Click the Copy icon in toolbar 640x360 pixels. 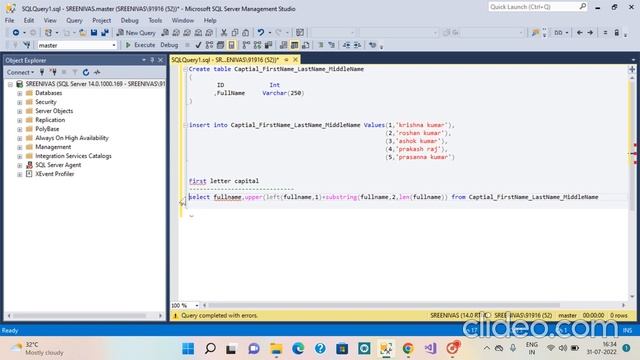click(x=235, y=32)
